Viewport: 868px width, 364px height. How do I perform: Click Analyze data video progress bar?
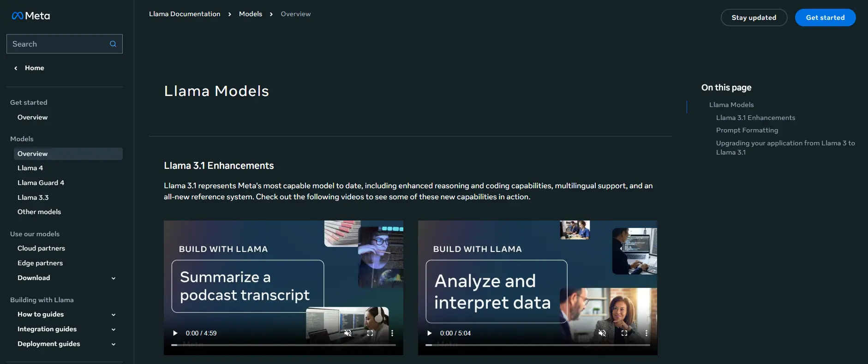tap(538, 345)
